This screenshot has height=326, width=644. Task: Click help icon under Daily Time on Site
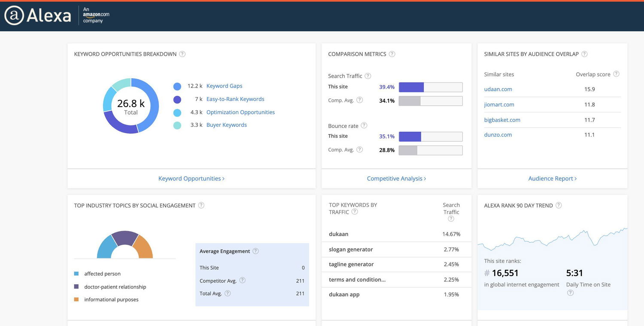pyautogui.click(x=570, y=293)
